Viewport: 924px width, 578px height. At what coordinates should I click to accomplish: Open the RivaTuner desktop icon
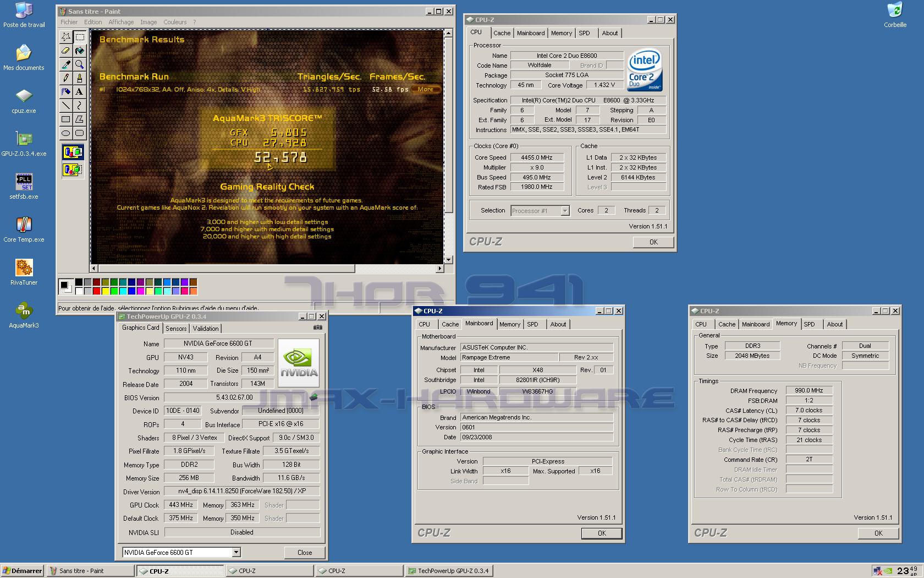click(24, 272)
